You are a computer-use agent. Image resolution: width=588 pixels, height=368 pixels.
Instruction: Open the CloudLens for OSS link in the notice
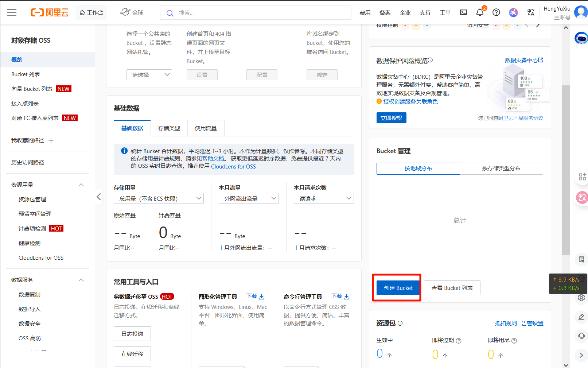coord(233,166)
